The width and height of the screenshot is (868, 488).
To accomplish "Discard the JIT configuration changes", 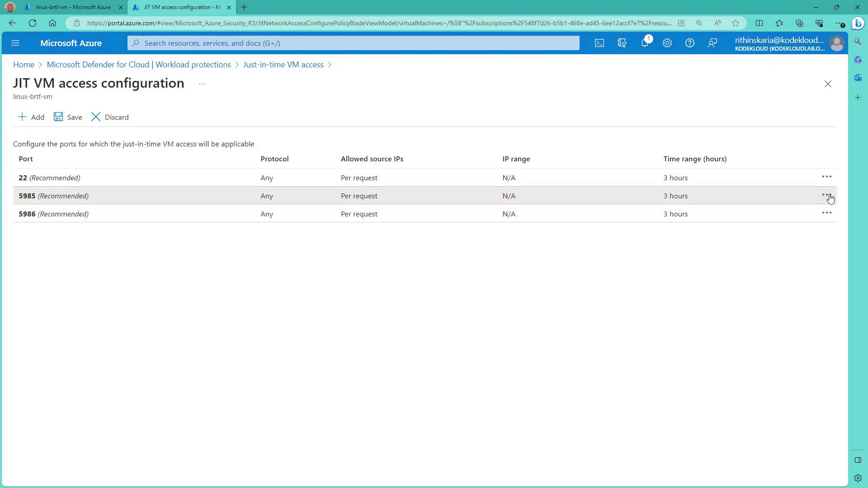I will click(110, 117).
